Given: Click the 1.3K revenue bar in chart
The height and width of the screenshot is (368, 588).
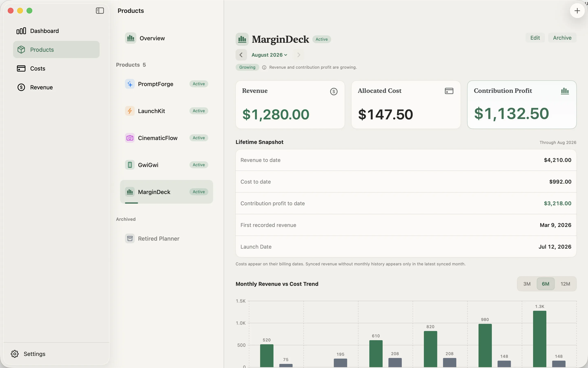Looking at the screenshot, I should (x=539, y=339).
